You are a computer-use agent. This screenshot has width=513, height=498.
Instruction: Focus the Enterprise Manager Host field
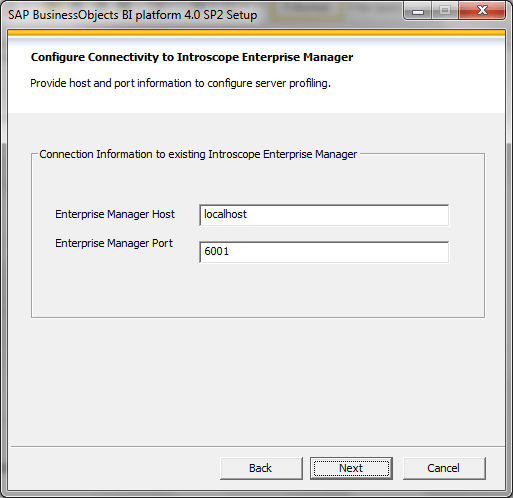click(324, 215)
